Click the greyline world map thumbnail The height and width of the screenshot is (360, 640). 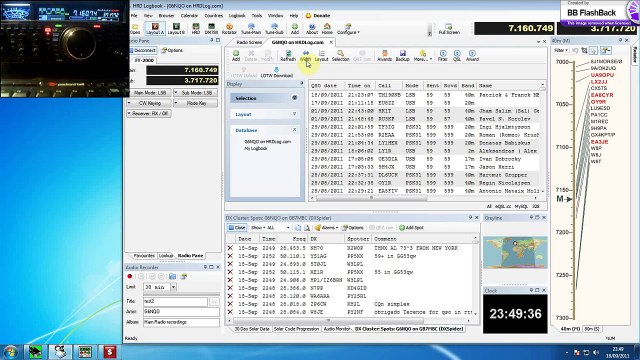515,252
